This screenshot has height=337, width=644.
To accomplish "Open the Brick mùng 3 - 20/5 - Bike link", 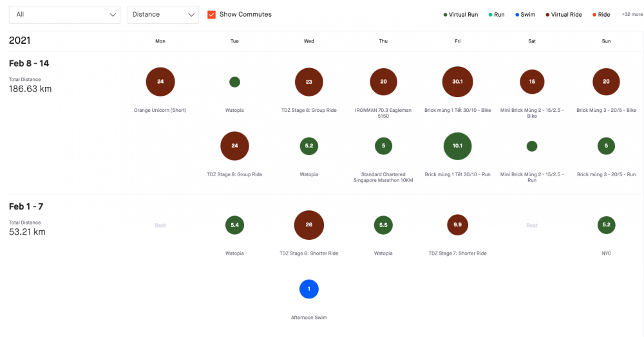I will pos(606,110).
